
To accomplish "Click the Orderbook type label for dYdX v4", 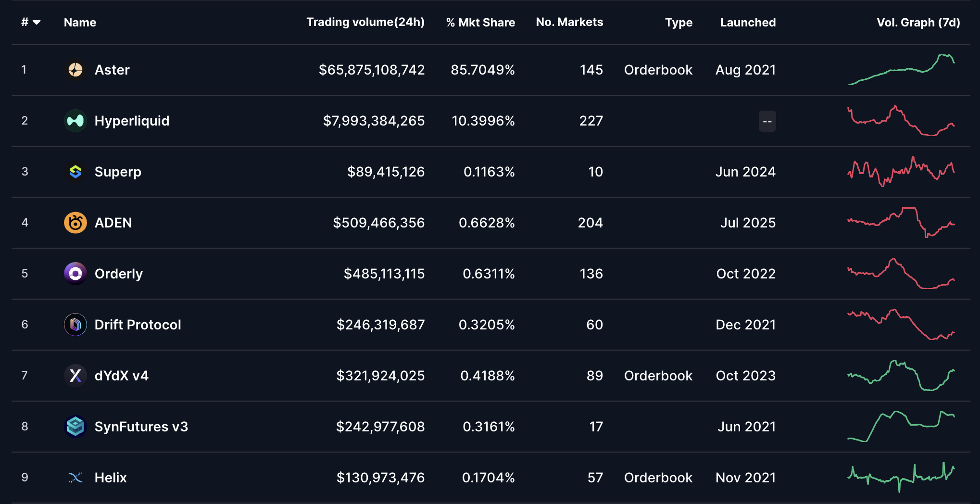I will (658, 376).
